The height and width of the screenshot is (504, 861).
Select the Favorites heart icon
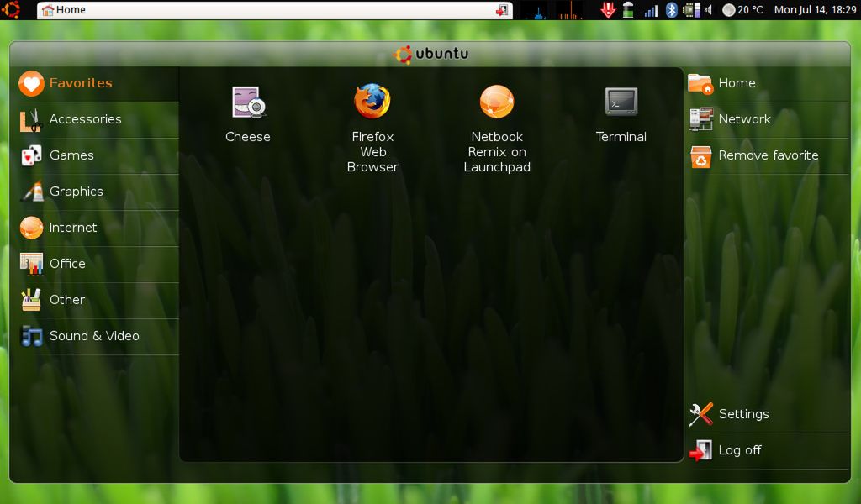click(x=31, y=83)
